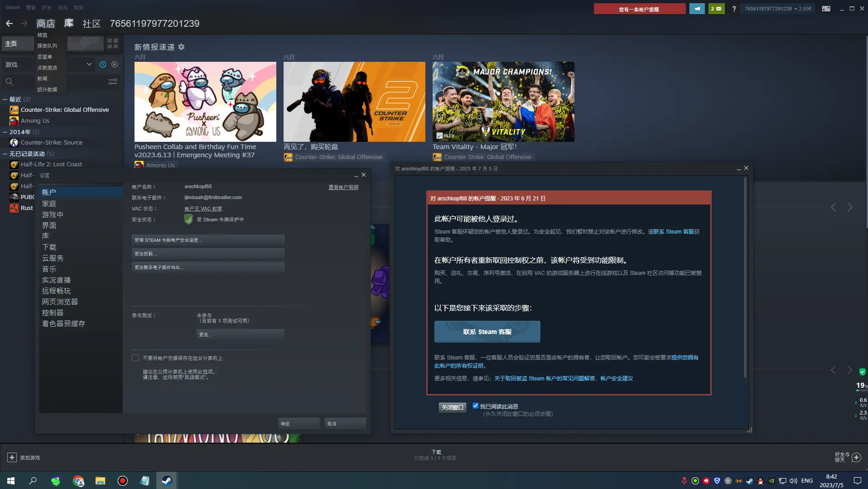Click 联系 Steam 客服 blue button

coord(487,332)
